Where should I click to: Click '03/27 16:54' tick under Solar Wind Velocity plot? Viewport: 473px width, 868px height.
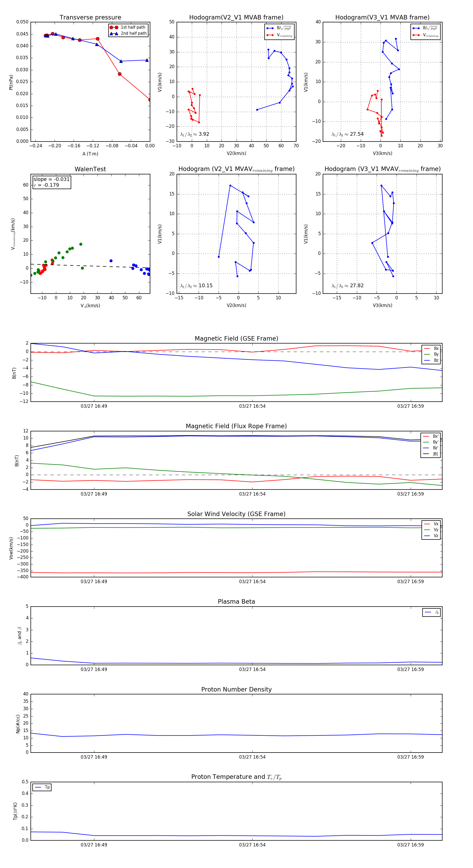252,581
